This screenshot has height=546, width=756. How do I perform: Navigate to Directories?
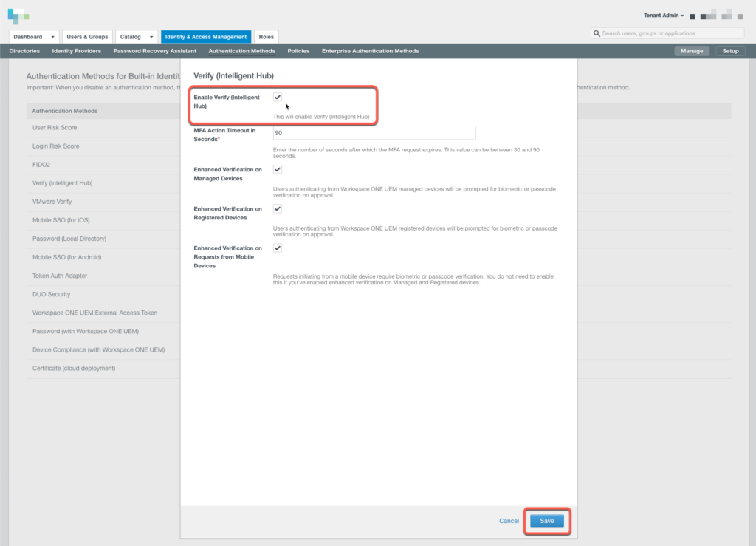click(24, 51)
